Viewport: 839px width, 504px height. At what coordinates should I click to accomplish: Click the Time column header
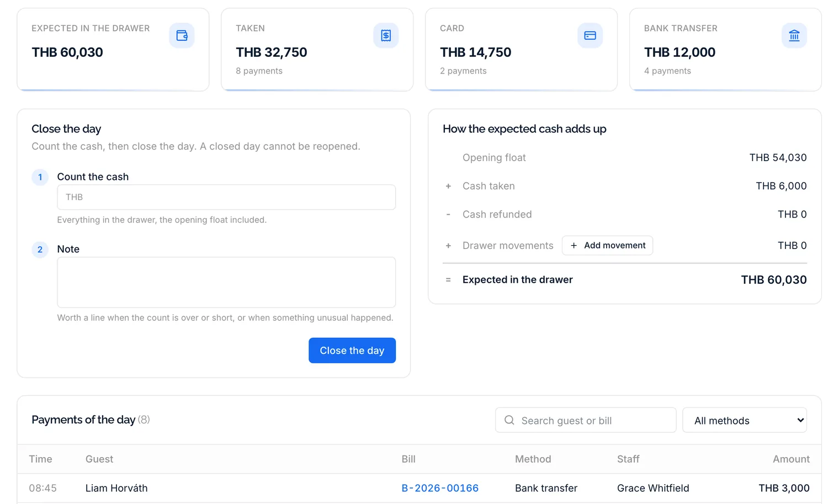pos(40,459)
